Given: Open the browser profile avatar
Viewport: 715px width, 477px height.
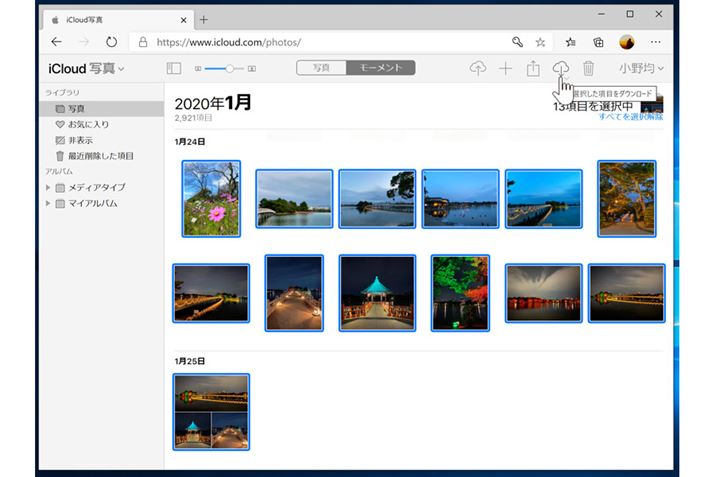Looking at the screenshot, I should [627, 42].
